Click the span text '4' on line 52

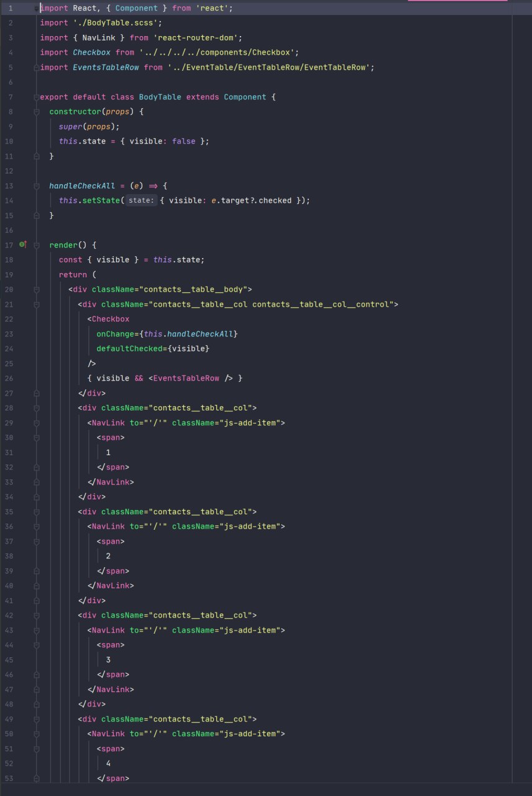click(109, 764)
